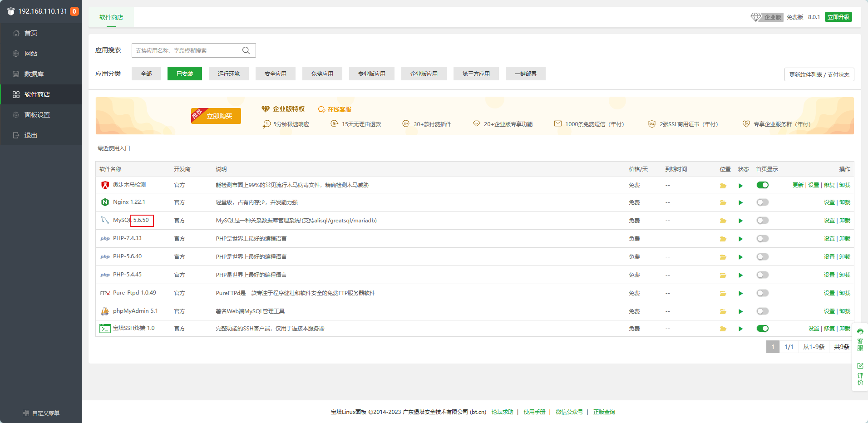Image resolution: width=868 pixels, height=423 pixels.
Task: Click status play icon for PHP-7.4.33
Action: (x=740, y=239)
